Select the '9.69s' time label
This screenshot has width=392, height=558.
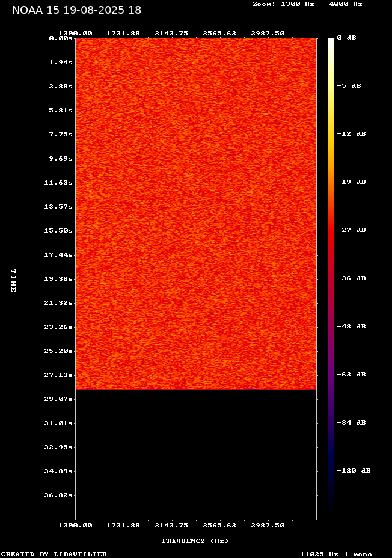point(61,158)
